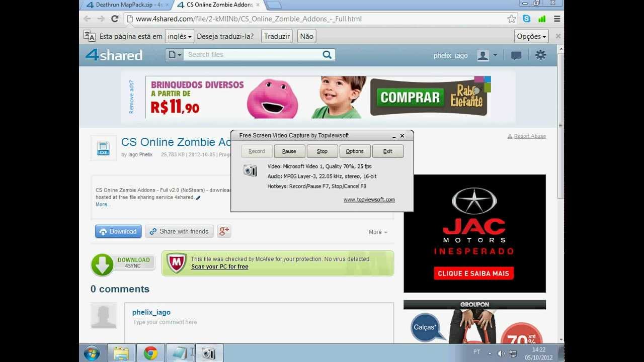Click Share with friends
This screenshot has height=362, width=644.
(179, 231)
